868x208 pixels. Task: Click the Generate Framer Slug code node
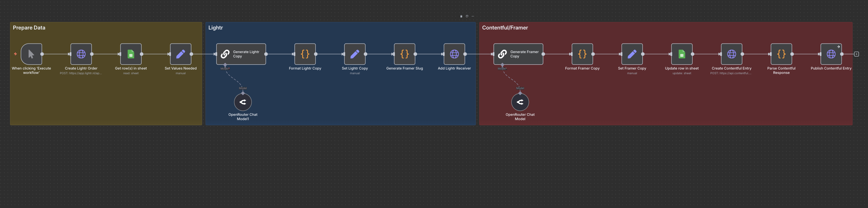tap(405, 54)
